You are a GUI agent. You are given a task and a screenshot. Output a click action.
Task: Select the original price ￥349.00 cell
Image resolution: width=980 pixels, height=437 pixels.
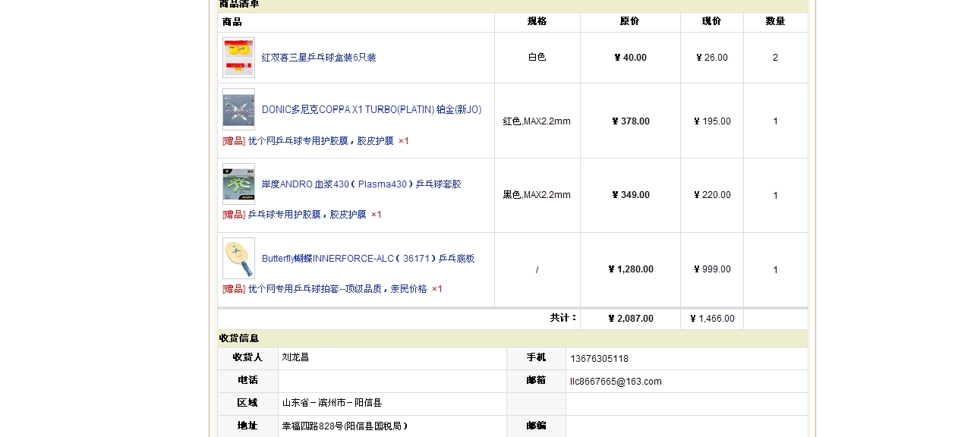coord(630,195)
